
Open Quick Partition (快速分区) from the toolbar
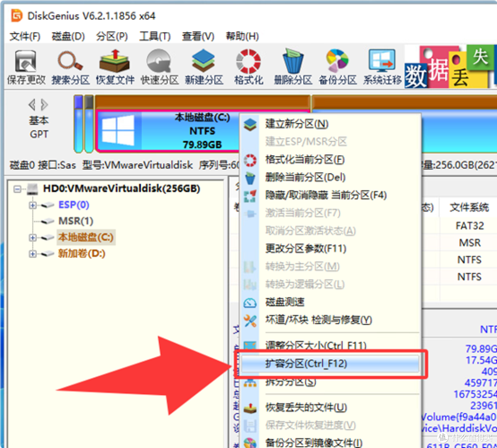(159, 67)
